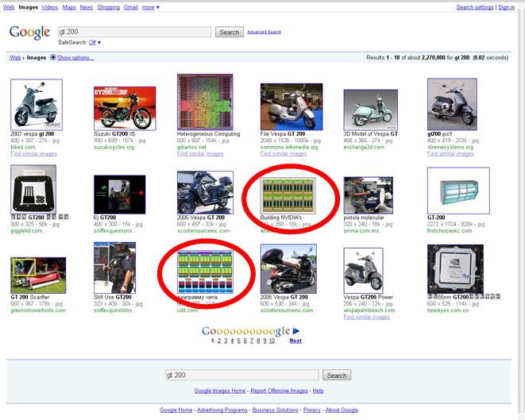
Task: Click Report Offensive Images link
Action: coord(280,391)
